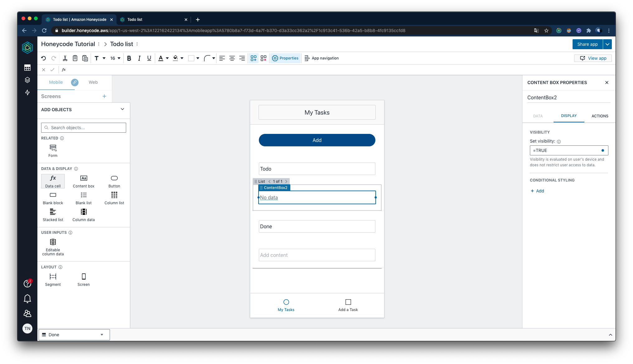Open the text style T dropdown
This screenshot has width=633, height=364.
coord(100,58)
